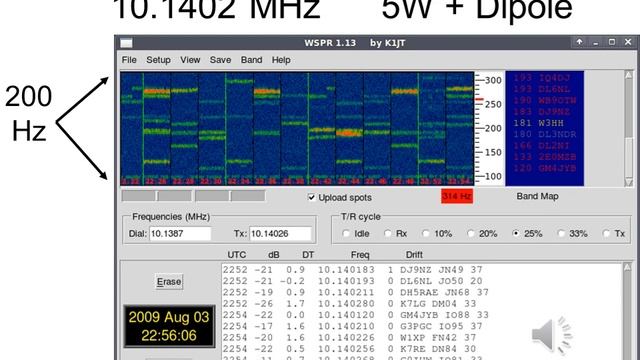The image size is (640, 360).
Task: Click the Band Map label
Action: (x=537, y=196)
